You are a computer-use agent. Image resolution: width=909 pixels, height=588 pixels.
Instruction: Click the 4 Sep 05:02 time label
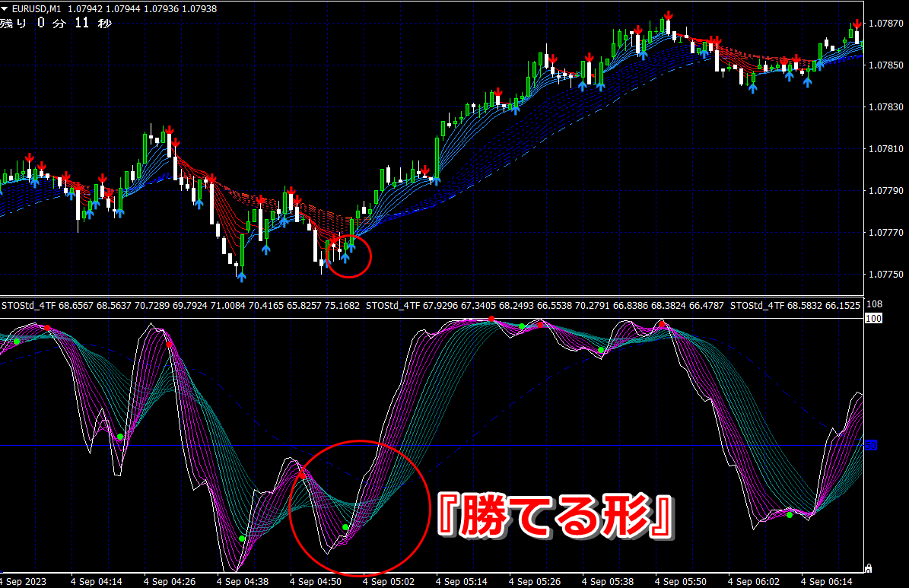(x=389, y=581)
